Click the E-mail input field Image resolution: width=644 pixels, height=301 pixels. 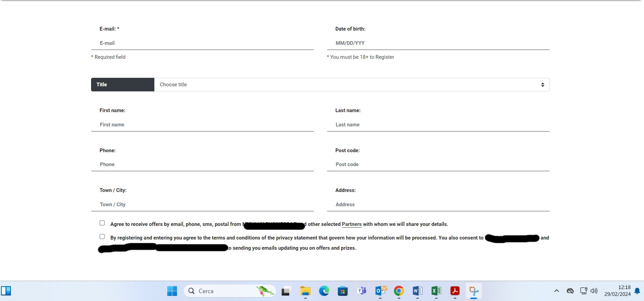click(202, 43)
